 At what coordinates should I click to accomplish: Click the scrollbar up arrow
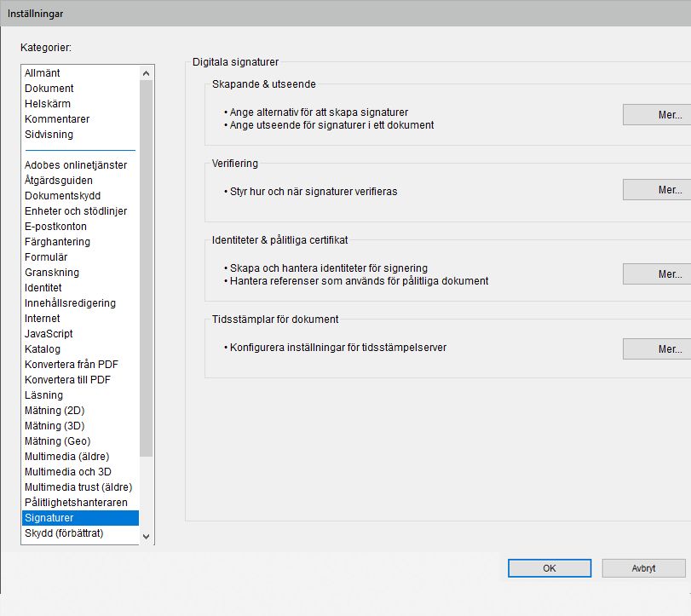click(x=146, y=72)
